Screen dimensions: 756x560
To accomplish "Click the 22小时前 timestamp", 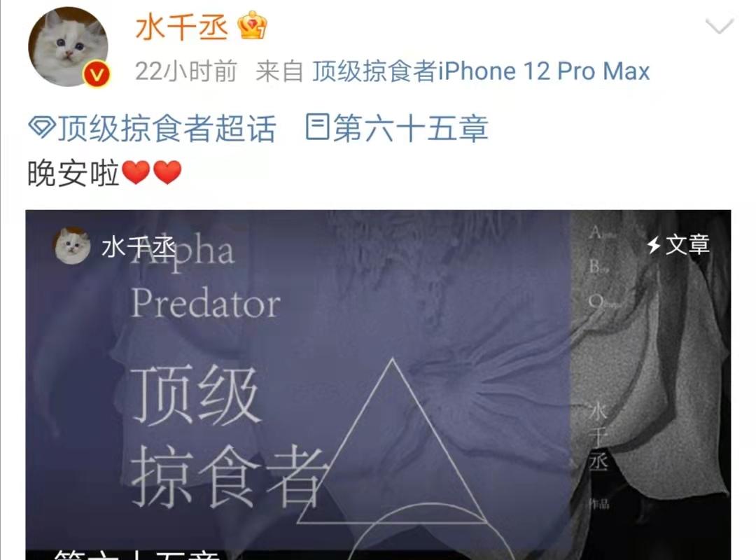I will coord(186,71).
